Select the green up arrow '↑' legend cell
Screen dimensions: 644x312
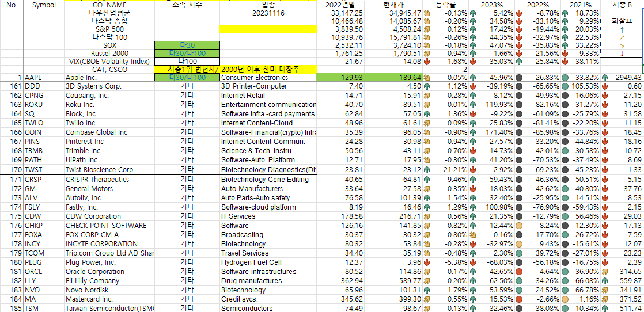click(622, 29)
